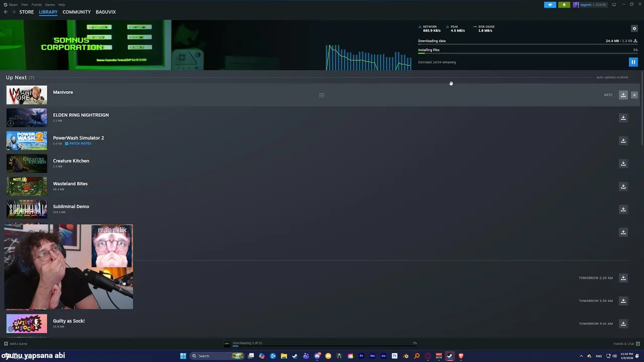
Task: Open Brave browser from the taskbar
Action: 461,356
